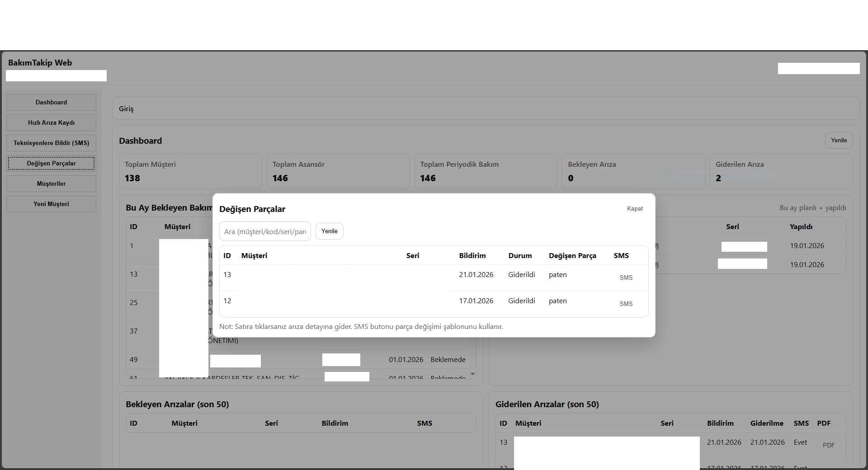Click the Giderilen Arıza stat card
The width and height of the screenshot is (868, 470).
tap(781, 171)
